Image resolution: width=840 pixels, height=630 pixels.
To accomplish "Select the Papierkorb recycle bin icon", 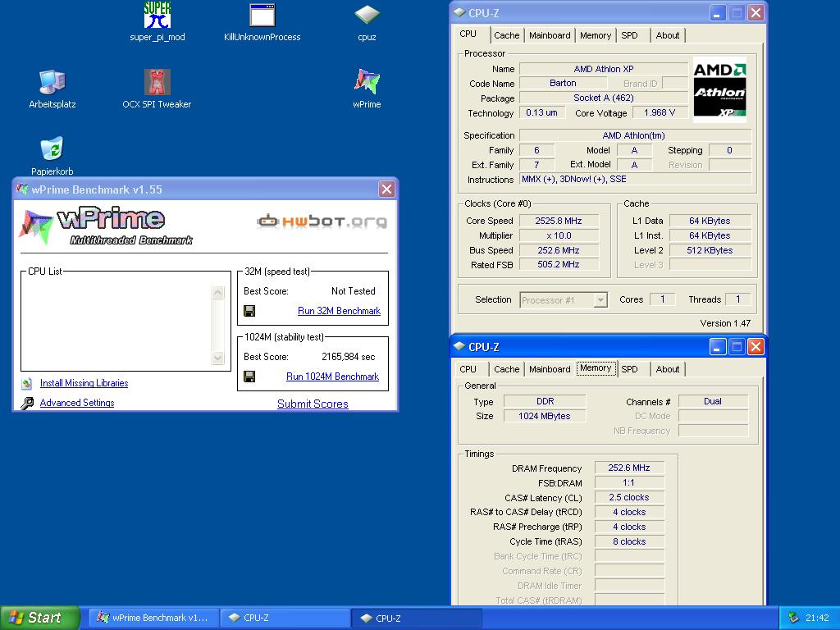I will coord(52,149).
